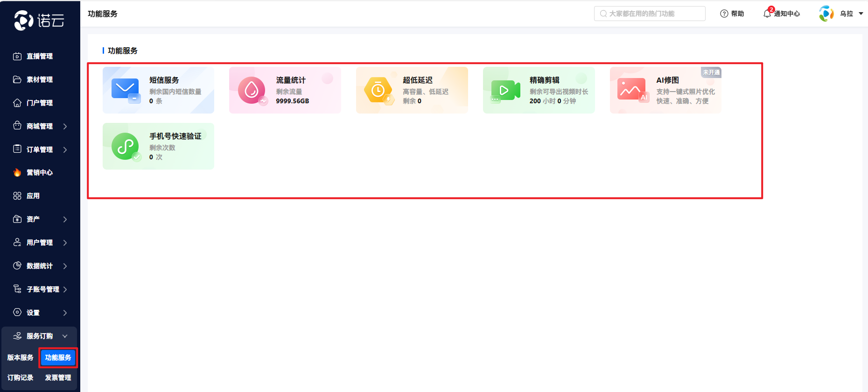The height and width of the screenshot is (392, 868).
Task: Open the 营销中心 menu item
Action: click(x=39, y=172)
